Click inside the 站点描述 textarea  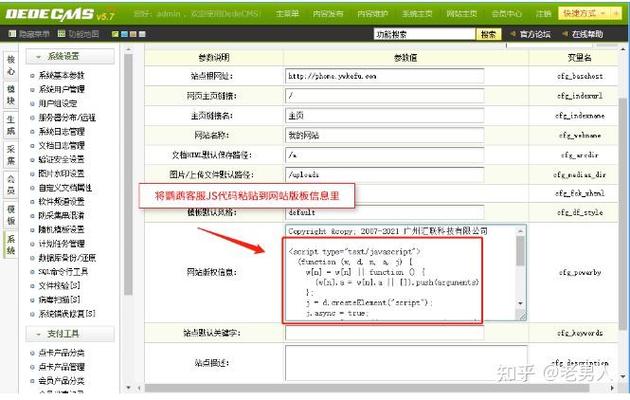click(406, 363)
